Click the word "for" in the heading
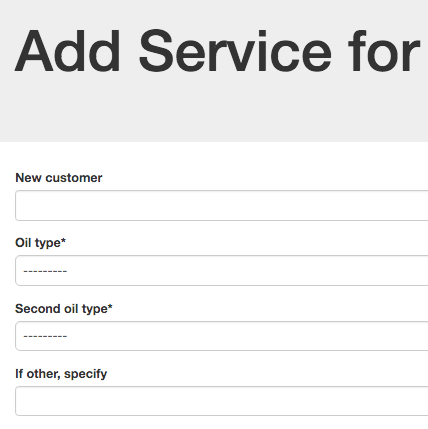This screenshot has width=428, height=429. click(384, 51)
